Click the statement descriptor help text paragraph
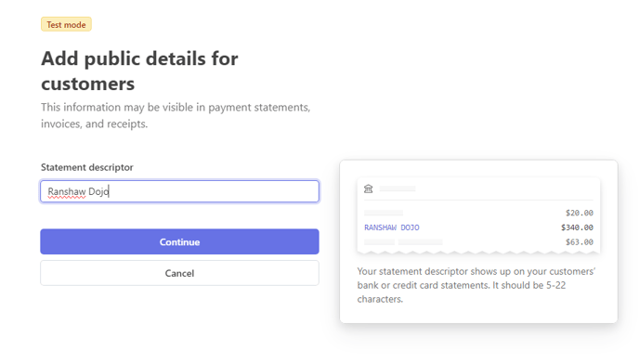The height and width of the screenshot is (364, 639). tap(476, 285)
